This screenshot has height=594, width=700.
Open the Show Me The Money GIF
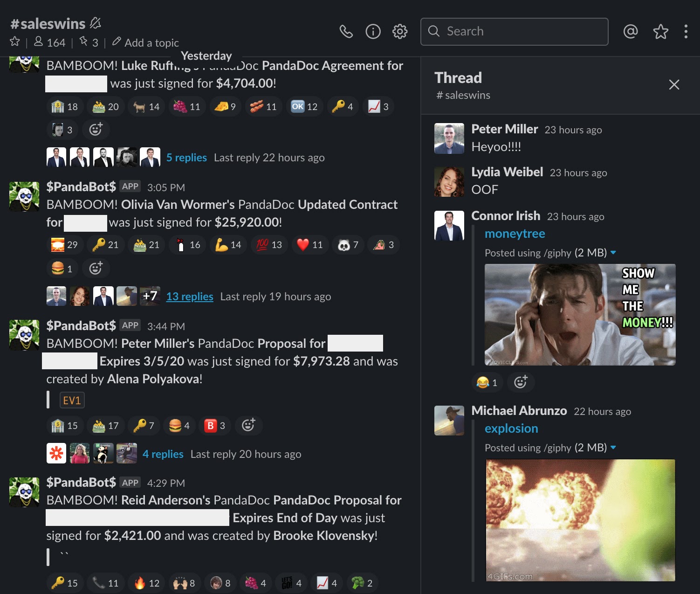tap(580, 315)
